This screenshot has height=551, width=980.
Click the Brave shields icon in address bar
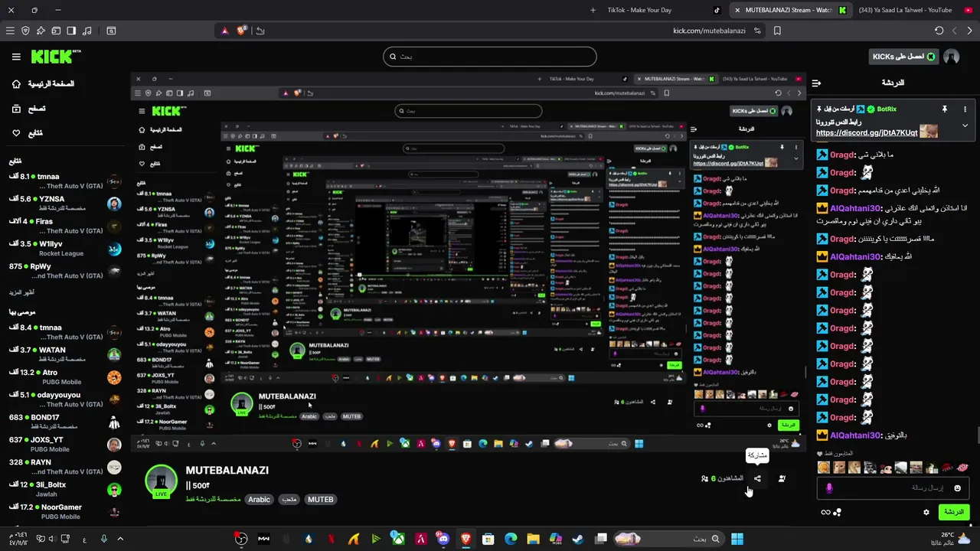242,31
